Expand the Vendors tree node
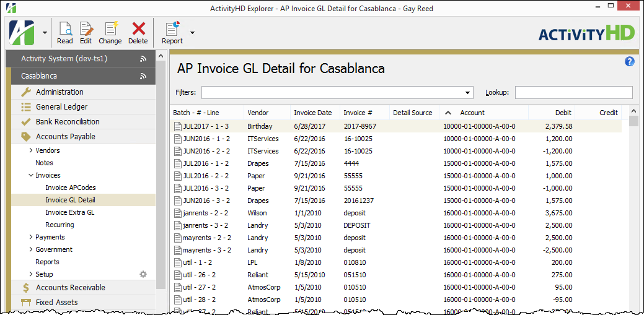The width and height of the screenshot is (644, 315). coord(31,150)
